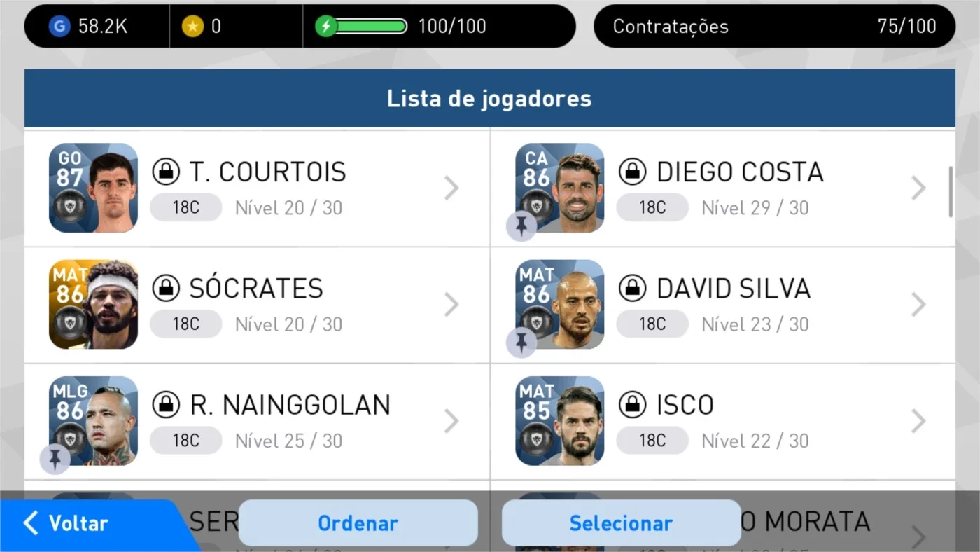Open ISCO details via right chevron

[918, 420]
